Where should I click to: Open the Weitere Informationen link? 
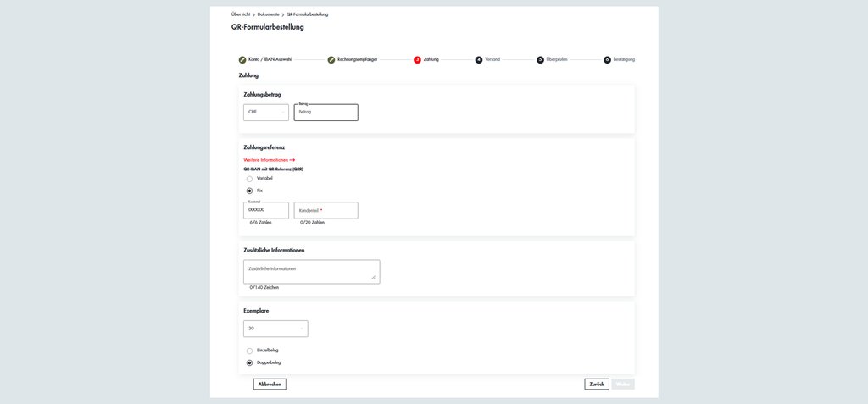(x=270, y=160)
